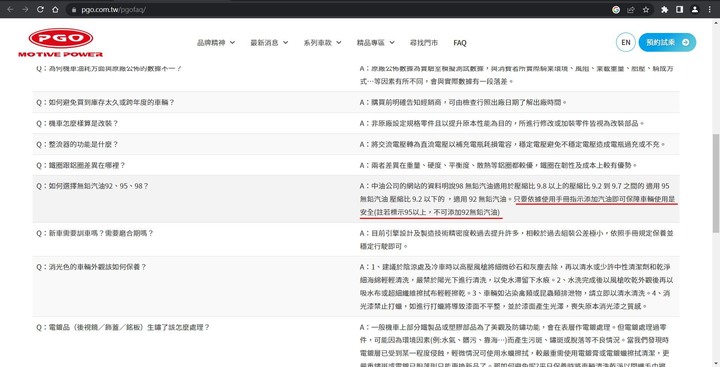
Task: Click answer about 將交流電壓轉為直流電壓
Action: [x=512, y=144]
